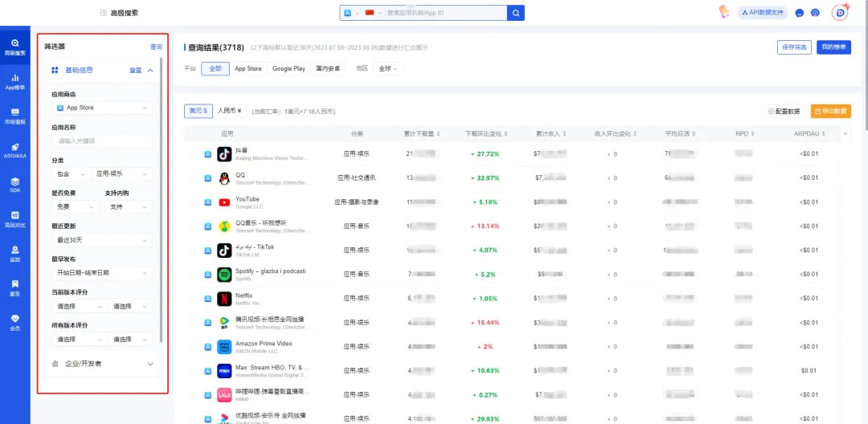Tick the checkbox for QQ row
The width and height of the screenshot is (868, 424).
coord(192,178)
